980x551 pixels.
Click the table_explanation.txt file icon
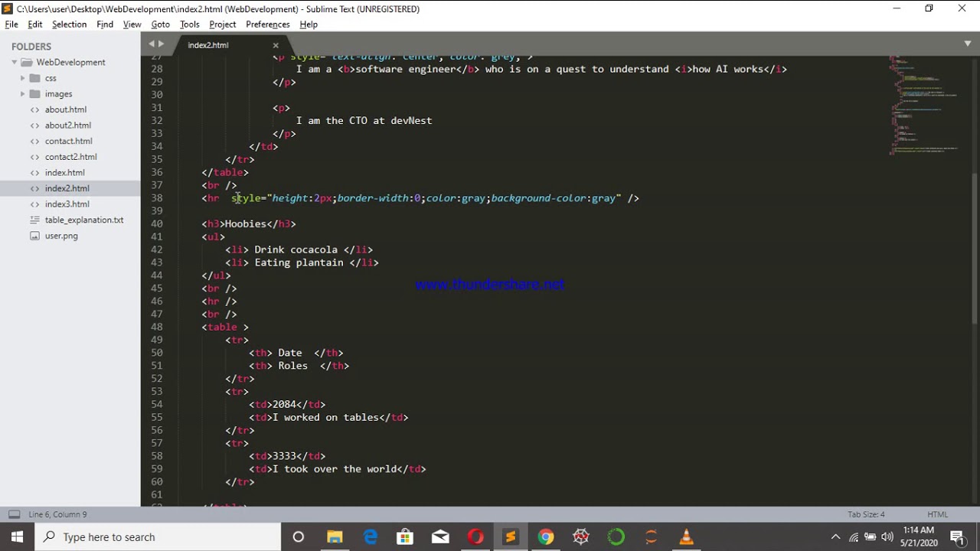click(x=34, y=220)
